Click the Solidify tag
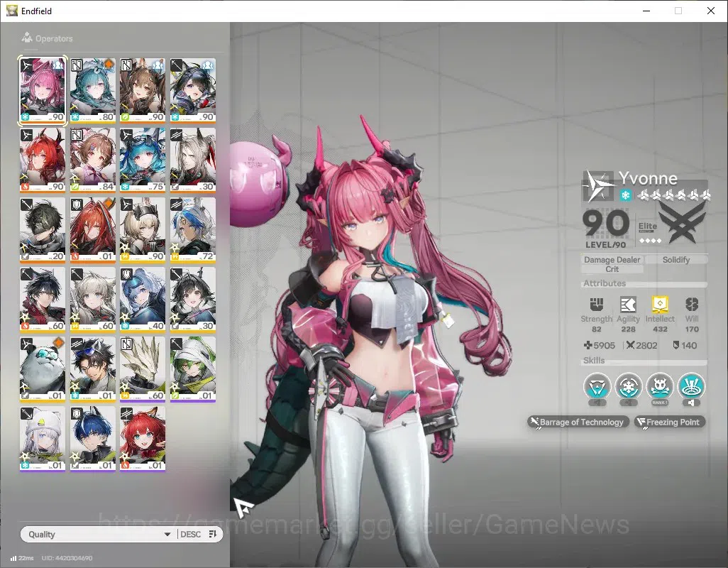This screenshot has width=728, height=568. tap(676, 260)
